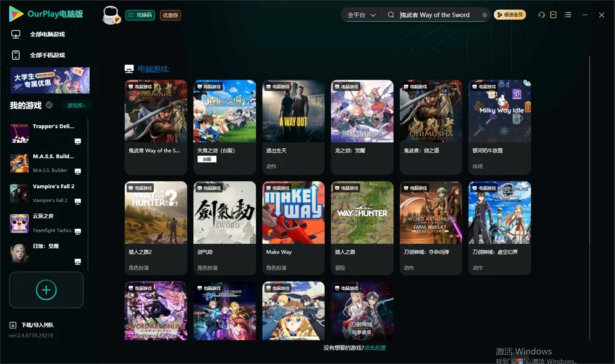Open the 剑气劫 game card
The width and height of the screenshot is (615, 364).
coord(224,228)
